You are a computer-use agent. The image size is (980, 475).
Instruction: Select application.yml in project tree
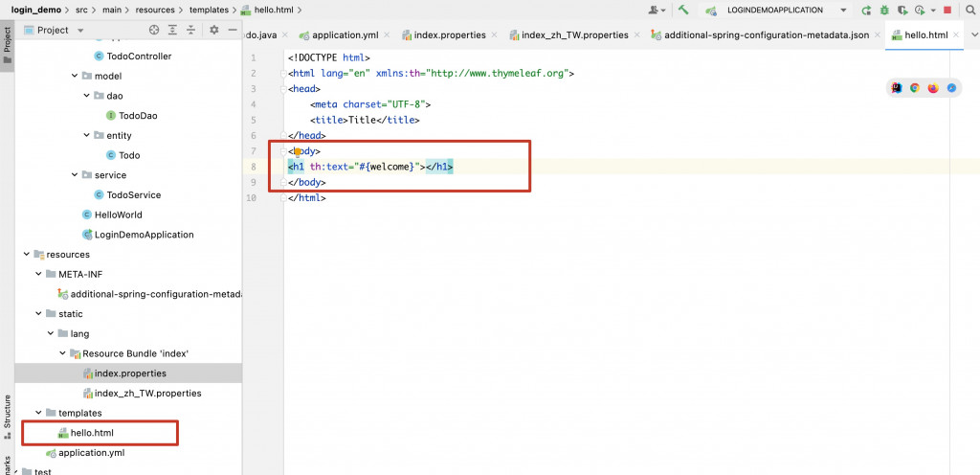[89, 453]
